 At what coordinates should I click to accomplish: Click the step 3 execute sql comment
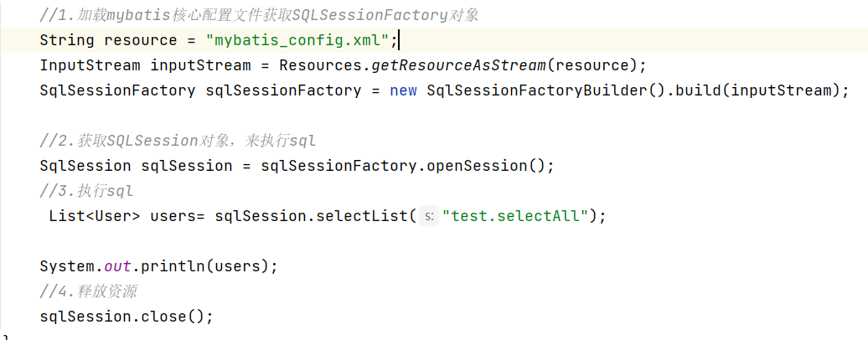pyautogui.click(x=85, y=191)
